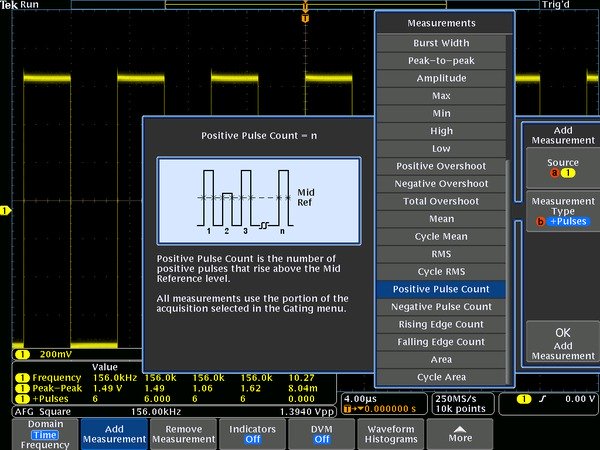Click the channel 1 ground reference marker
The width and height of the screenshot is (600, 450).
(6, 210)
